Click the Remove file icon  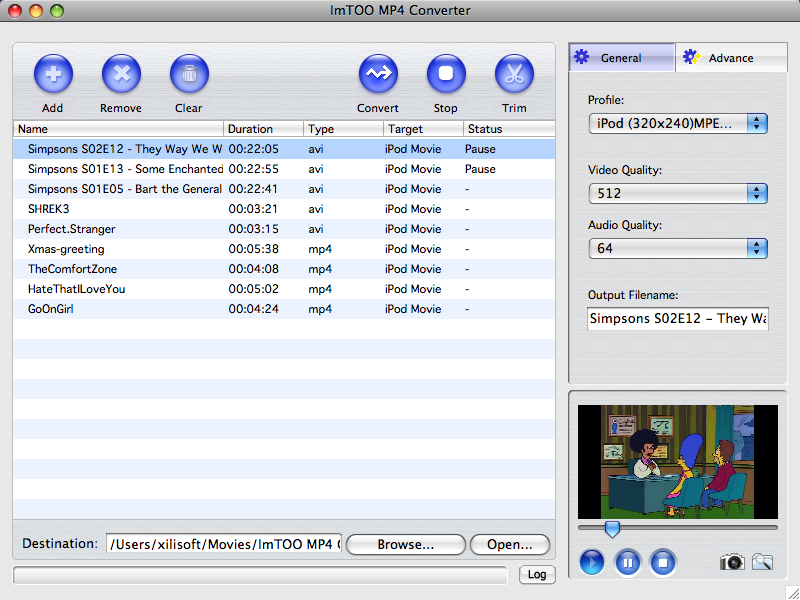(121, 74)
